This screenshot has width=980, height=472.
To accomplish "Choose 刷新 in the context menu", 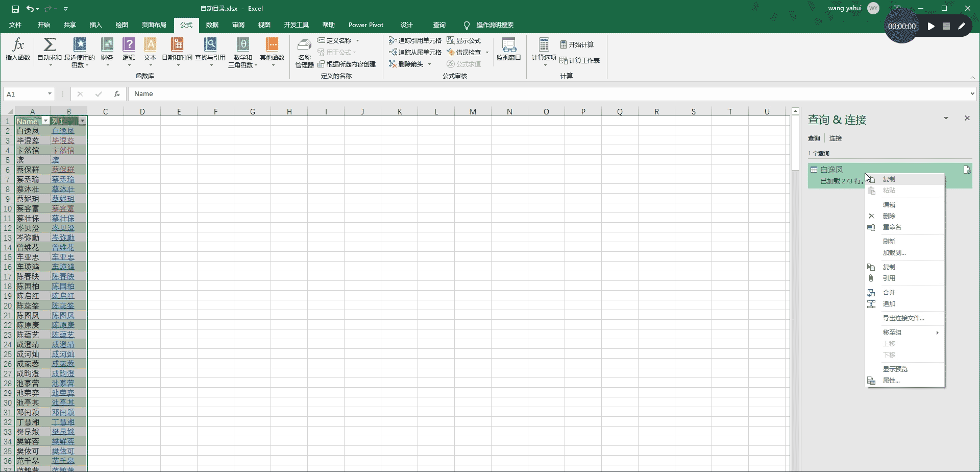I will (905, 242).
